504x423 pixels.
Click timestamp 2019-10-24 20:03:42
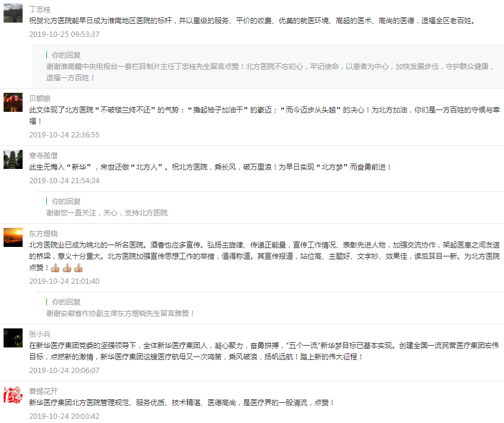[64, 416]
